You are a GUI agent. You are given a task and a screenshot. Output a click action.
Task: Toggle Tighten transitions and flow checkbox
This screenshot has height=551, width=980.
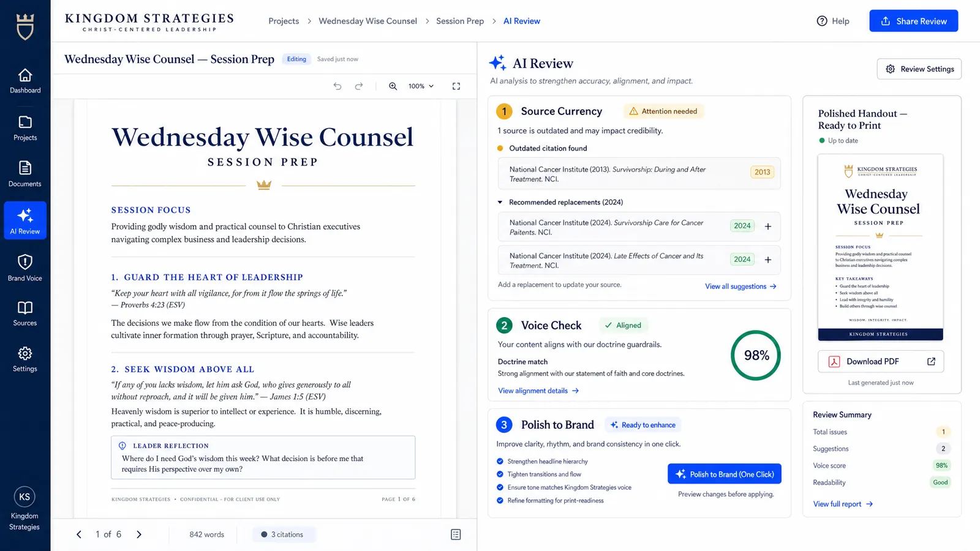500,474
